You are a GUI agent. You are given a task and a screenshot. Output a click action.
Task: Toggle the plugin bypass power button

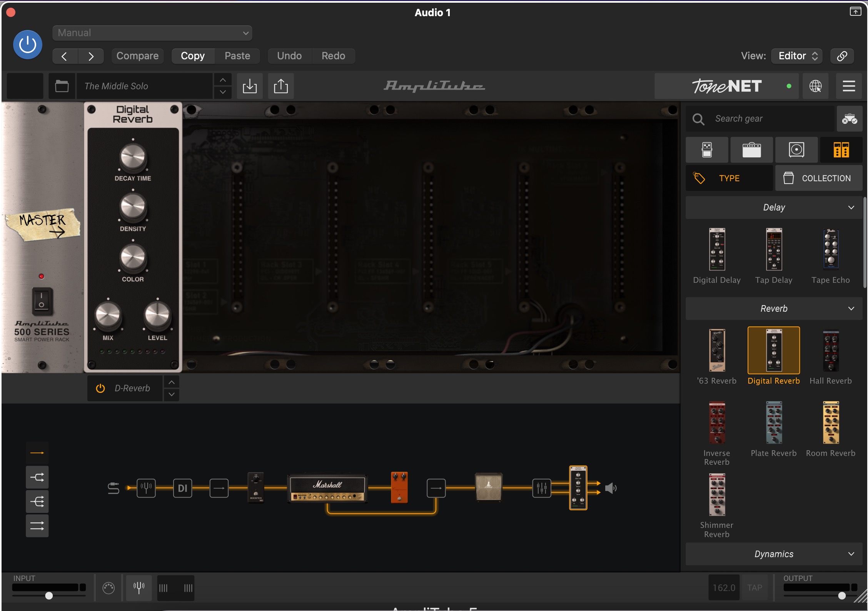(x=28, y=45)
